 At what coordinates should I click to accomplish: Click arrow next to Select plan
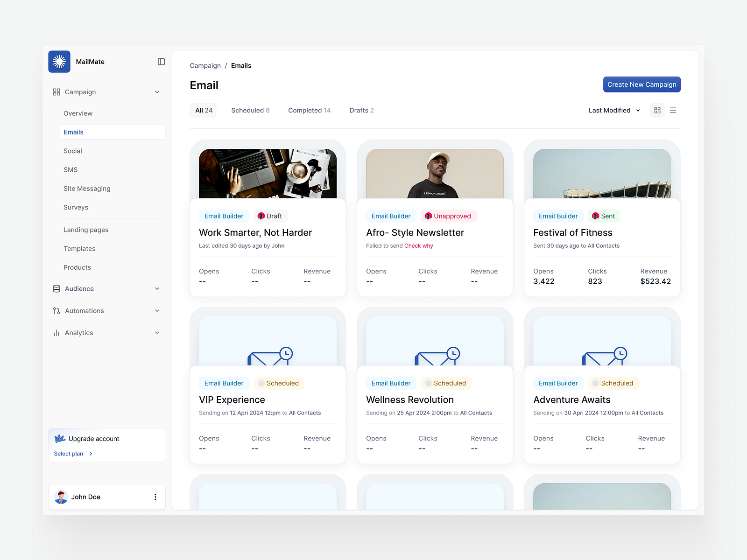[x=91, y=454]
